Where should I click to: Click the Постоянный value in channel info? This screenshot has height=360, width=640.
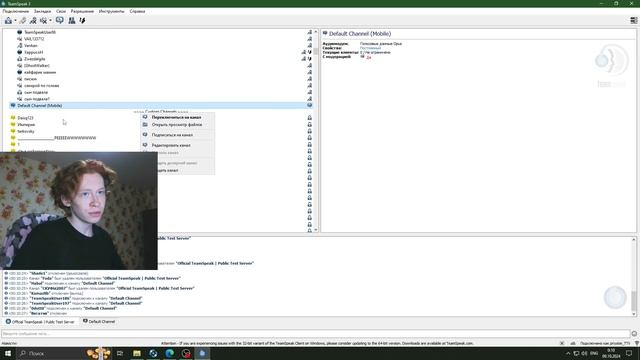(370, 48)
